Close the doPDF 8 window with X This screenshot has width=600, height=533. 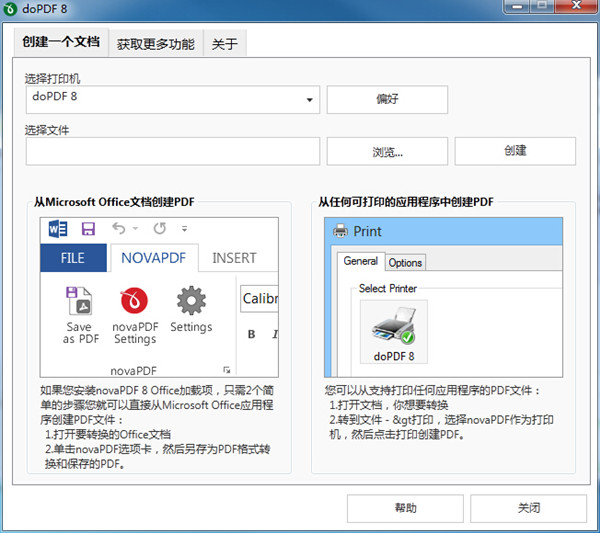coord(576,6)
